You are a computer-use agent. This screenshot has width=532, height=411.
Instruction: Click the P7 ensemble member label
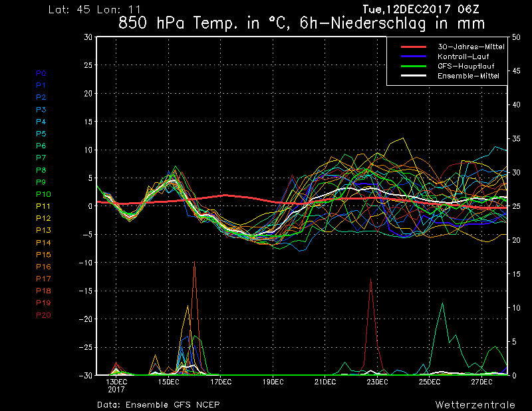[41, 158]
